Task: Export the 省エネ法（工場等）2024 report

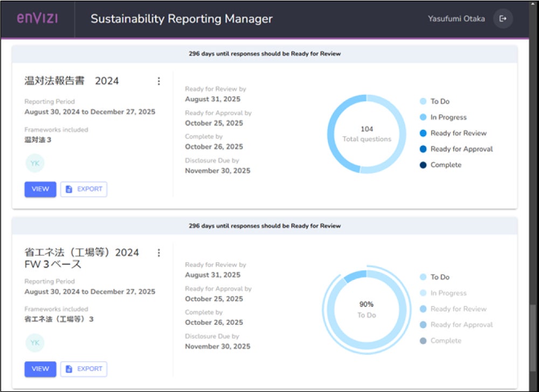Action: click(84, 369)
